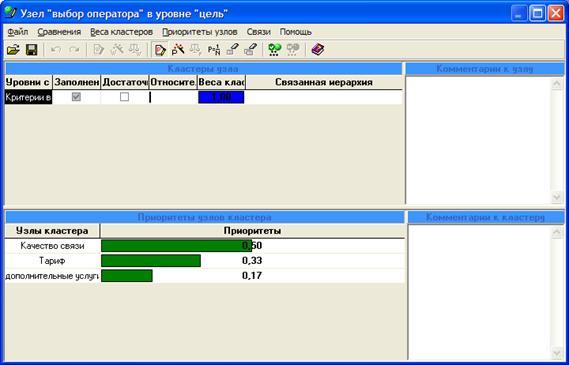Click the magic wand P icon
Viewport: 569px width, 365px height.
(x=178, y=50)
